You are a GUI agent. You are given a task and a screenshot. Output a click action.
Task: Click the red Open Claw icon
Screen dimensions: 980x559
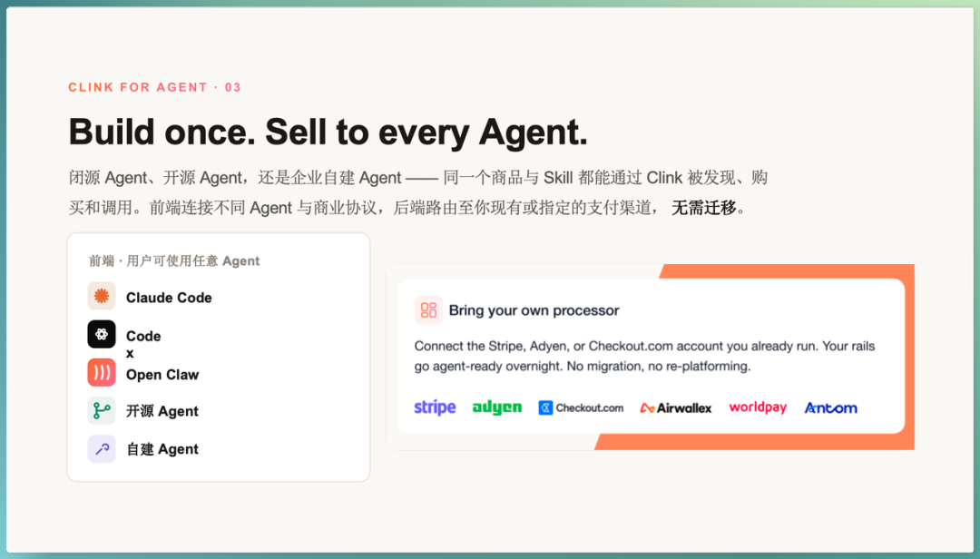point(102,373)
